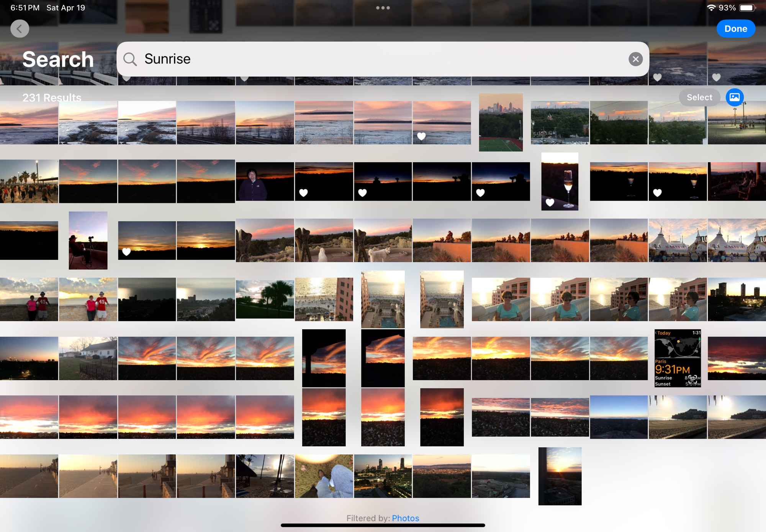Open the palm tree silhouette photo
Image resolution: width=766 pixels, height=532 pixels.
[x=265, y=299]
